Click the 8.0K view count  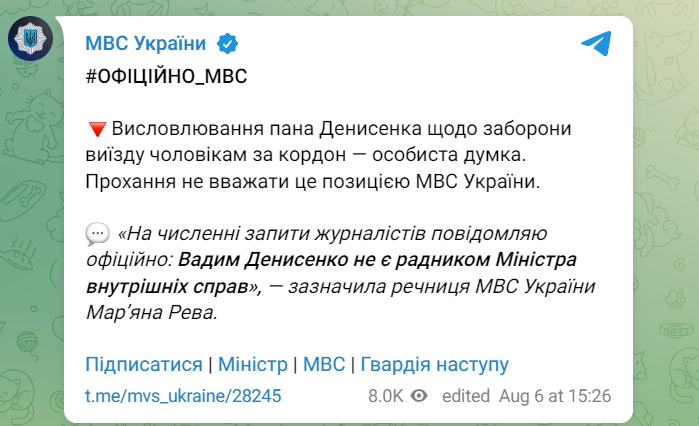(385, 396)
